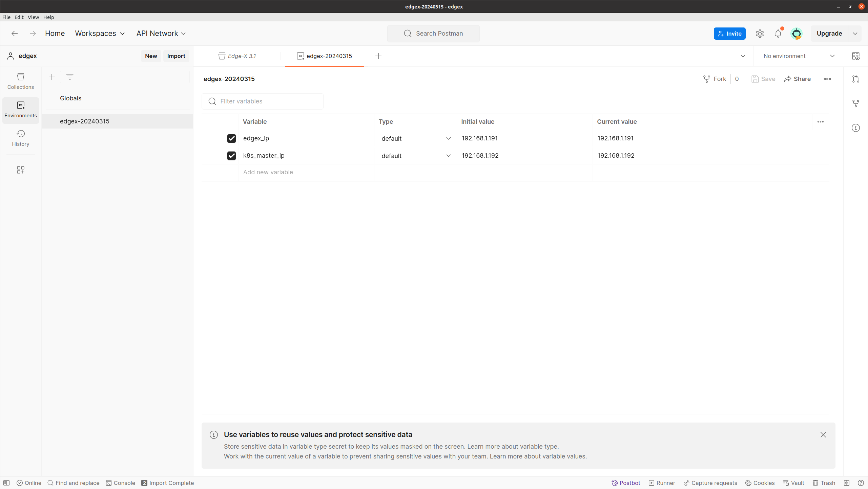Open the type dropdown for k8s_master_ip

(416, 156)
